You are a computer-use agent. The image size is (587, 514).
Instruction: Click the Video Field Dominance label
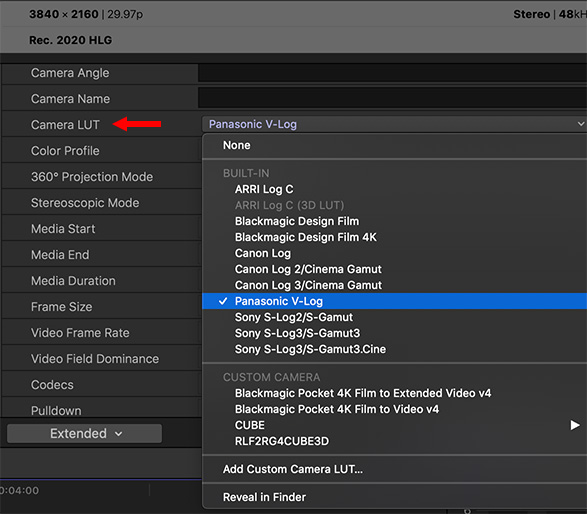coord(95,359)
